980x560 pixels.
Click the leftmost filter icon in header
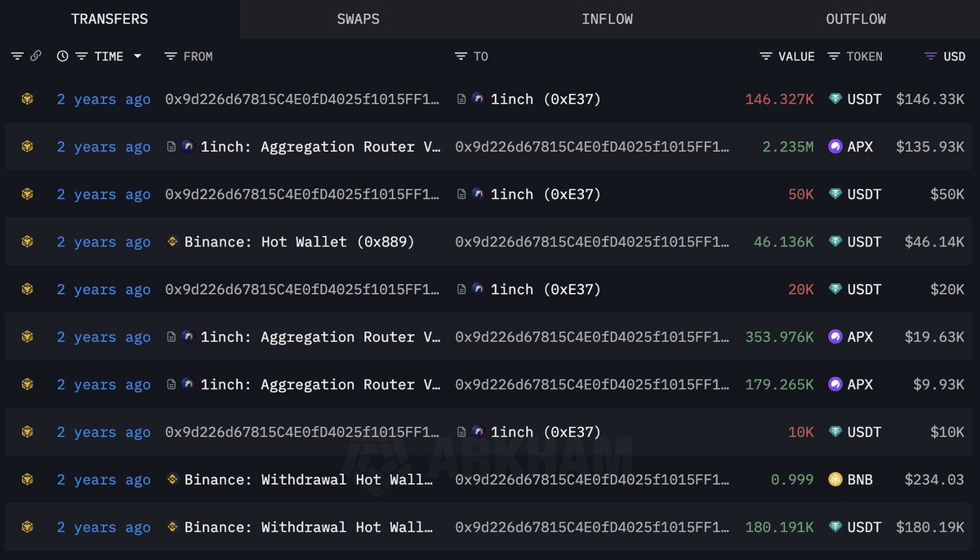coord(17,56)
